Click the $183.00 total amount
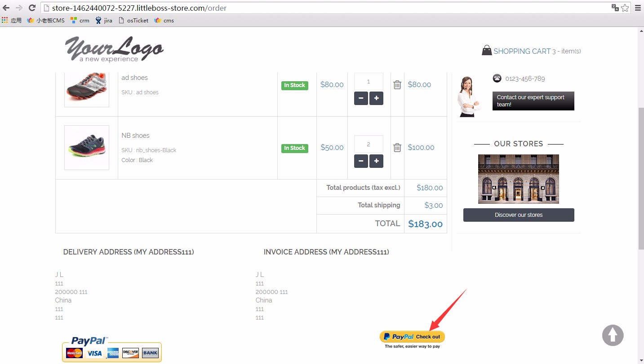This screenshot has width=644, height=364. tap(425, 224)
